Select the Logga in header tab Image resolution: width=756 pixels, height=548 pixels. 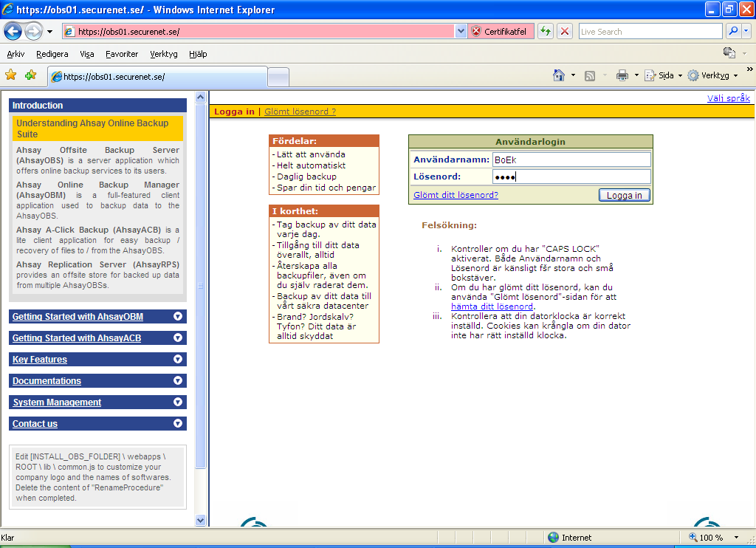tap(234, 112)
